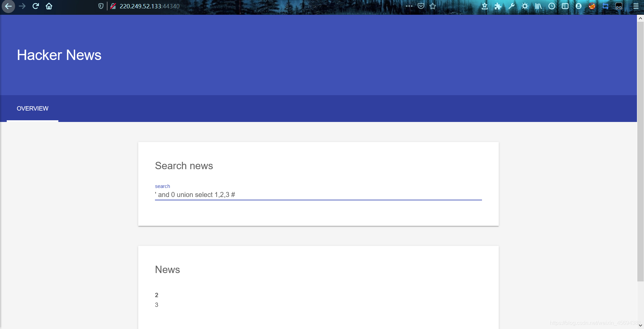This screenshot has width=644, height=329.
Task: Open Firefox account avatar icon
Action: [x=579, y=6]
